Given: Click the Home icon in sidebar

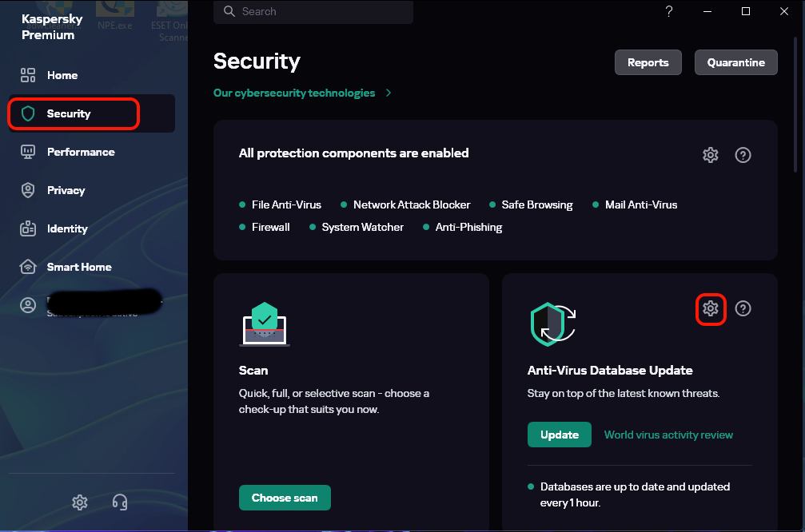Looking at the screenshot, I should [x=28, y=75].
